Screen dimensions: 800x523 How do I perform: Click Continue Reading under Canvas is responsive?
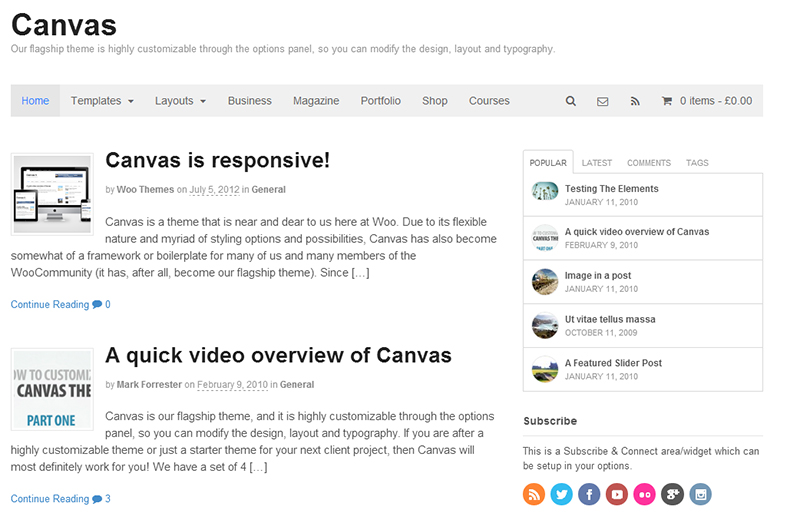point(49,305)
